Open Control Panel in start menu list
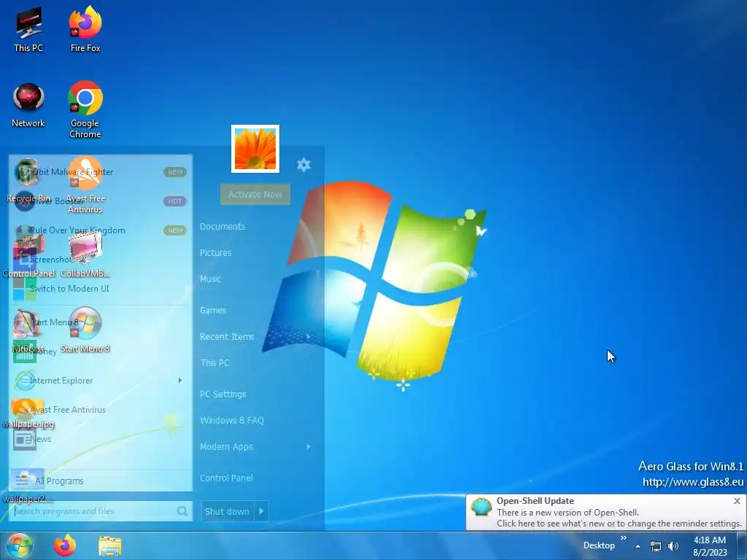Screen dimensions: 747x560 226,478
